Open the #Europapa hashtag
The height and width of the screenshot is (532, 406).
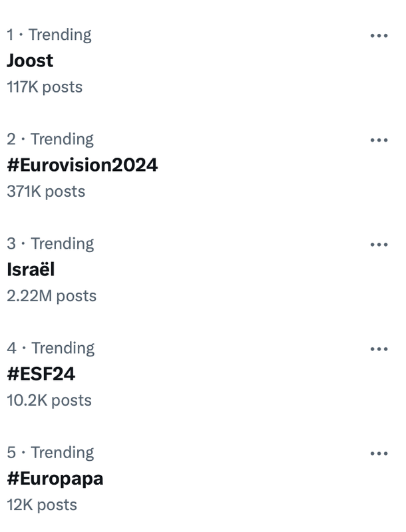tap(55, 479)
